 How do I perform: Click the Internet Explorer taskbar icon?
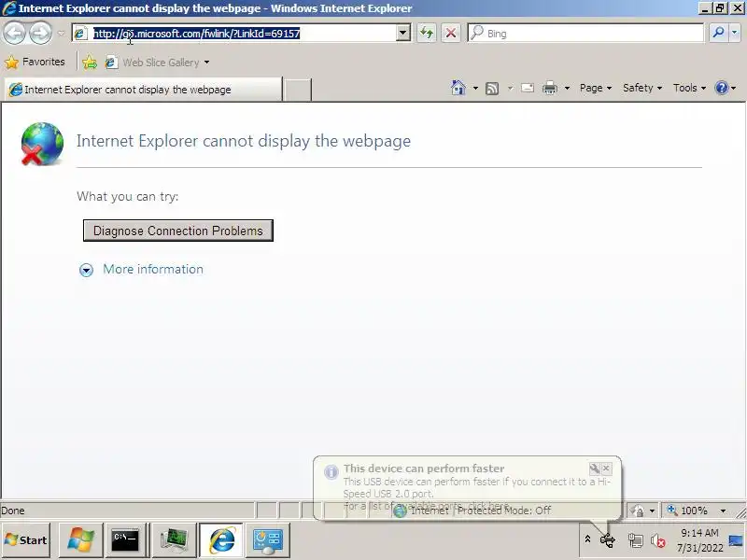[x=221, y=540]
